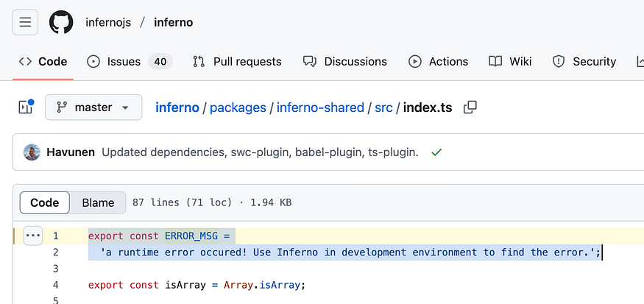Go to the Actions tab
Viewport: 644px width, 304px height.
pos(438,62)
